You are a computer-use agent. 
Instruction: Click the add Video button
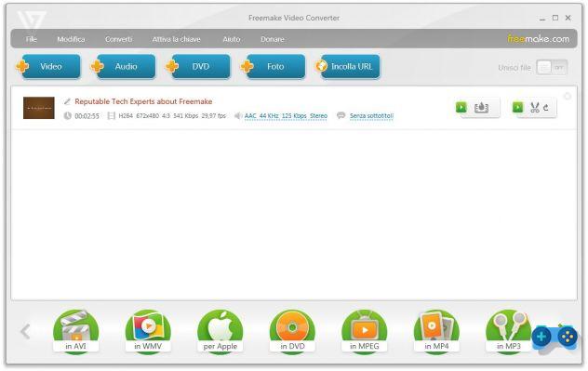48,66
